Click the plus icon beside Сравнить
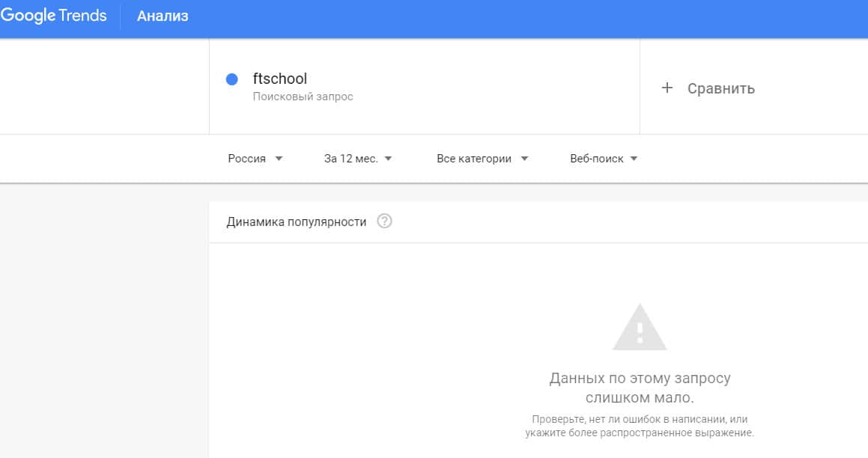868x458 pixels. pos(667,88)
